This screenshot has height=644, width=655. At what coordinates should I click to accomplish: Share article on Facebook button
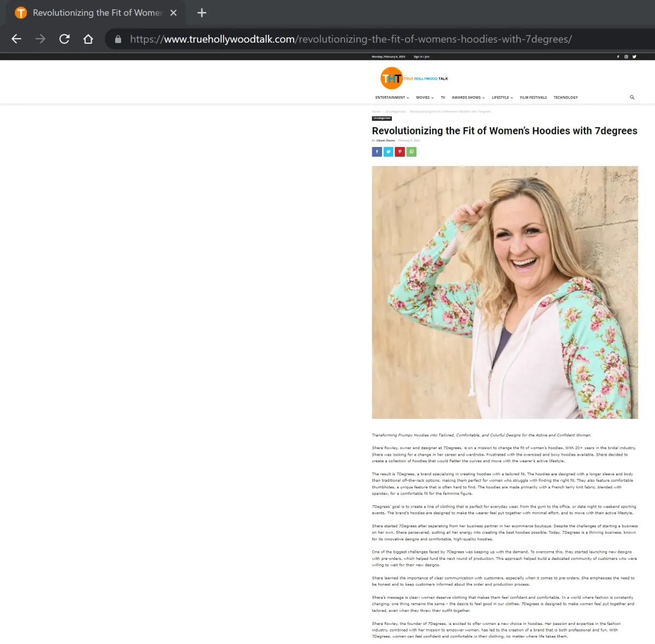pyautogui.click(x=377, y=152)
